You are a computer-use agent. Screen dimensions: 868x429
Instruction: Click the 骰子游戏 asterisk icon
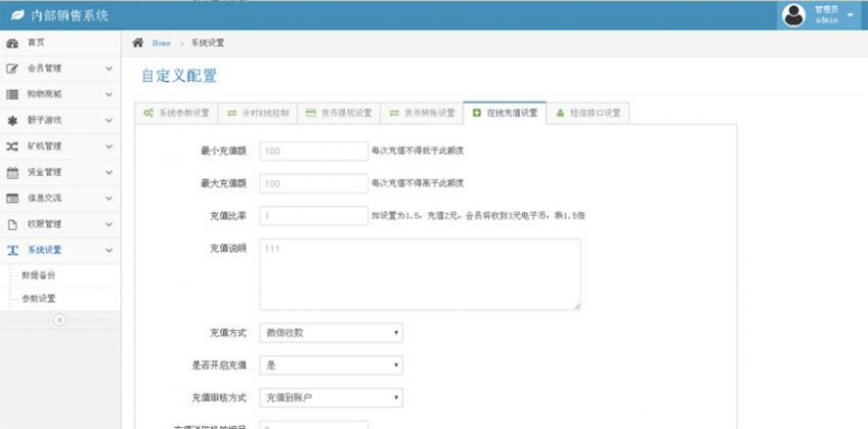click(x=12, y=120)
